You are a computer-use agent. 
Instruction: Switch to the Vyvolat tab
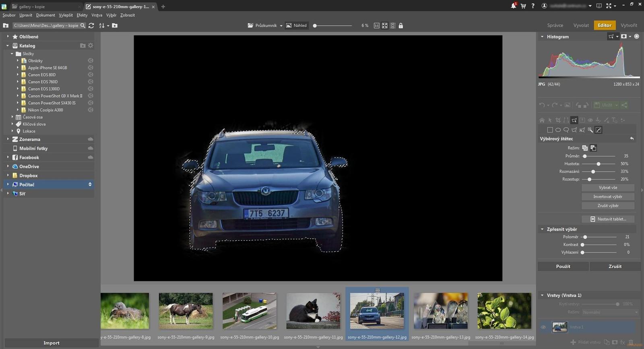click(581, 25)
